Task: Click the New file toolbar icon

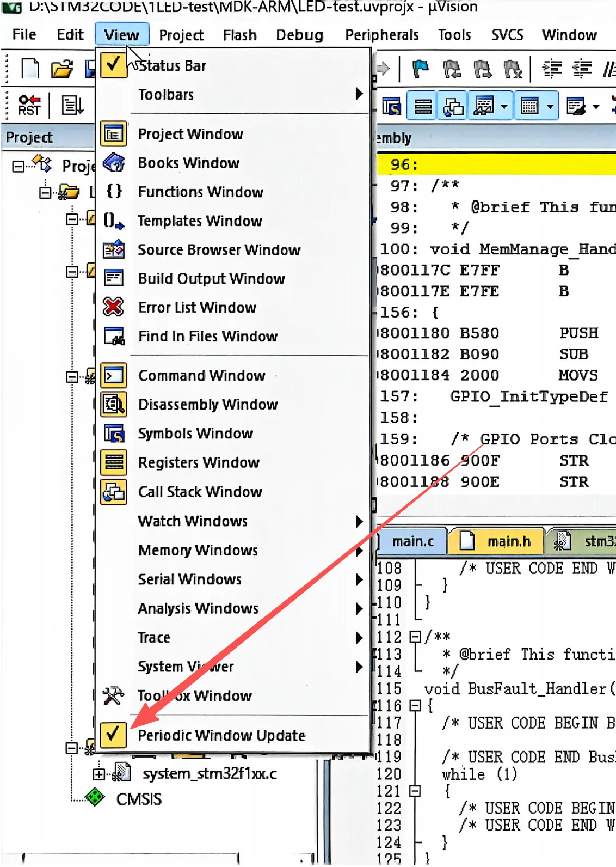Action: 30,69
